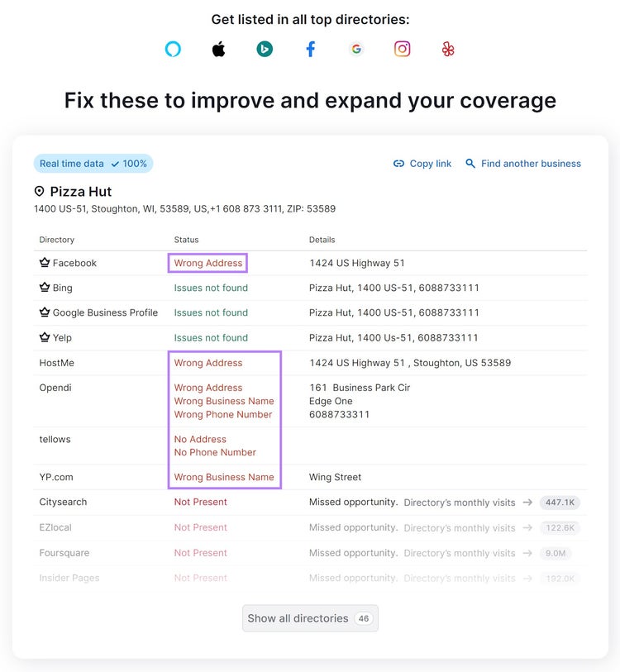
Task: Click the Real time data 100% badge
Action: [93, 164]
